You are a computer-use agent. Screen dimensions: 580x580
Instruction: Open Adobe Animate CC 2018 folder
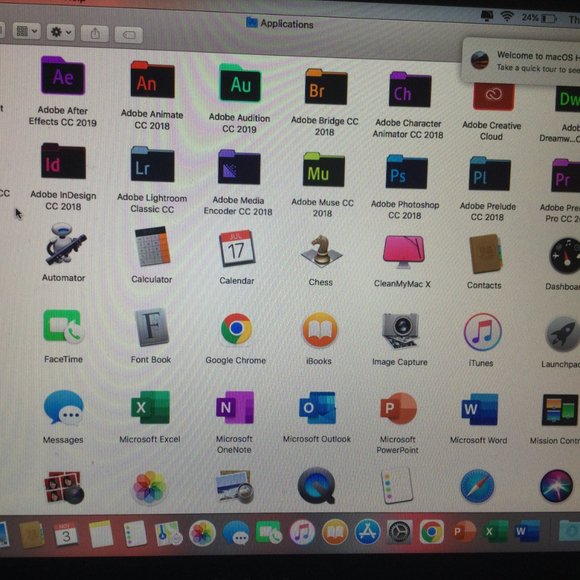point(152,80)
